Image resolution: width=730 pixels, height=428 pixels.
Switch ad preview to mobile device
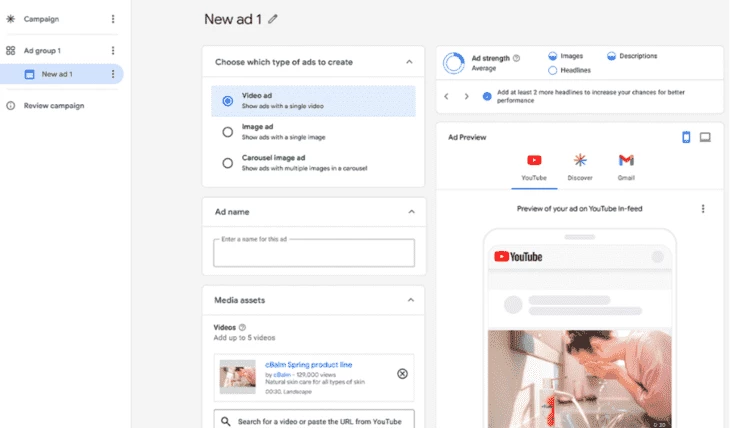coord(686,137)
